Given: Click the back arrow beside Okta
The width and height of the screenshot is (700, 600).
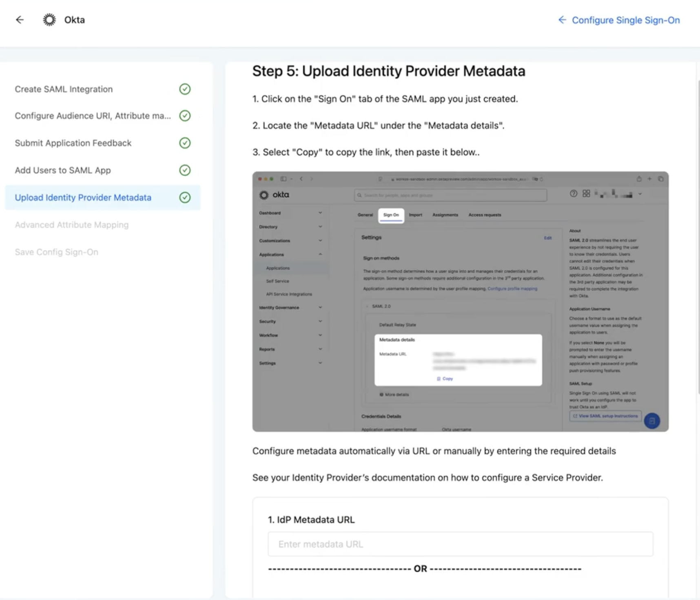Looking at the screenshot, I should pyautogui.click(x=20, y=20).
